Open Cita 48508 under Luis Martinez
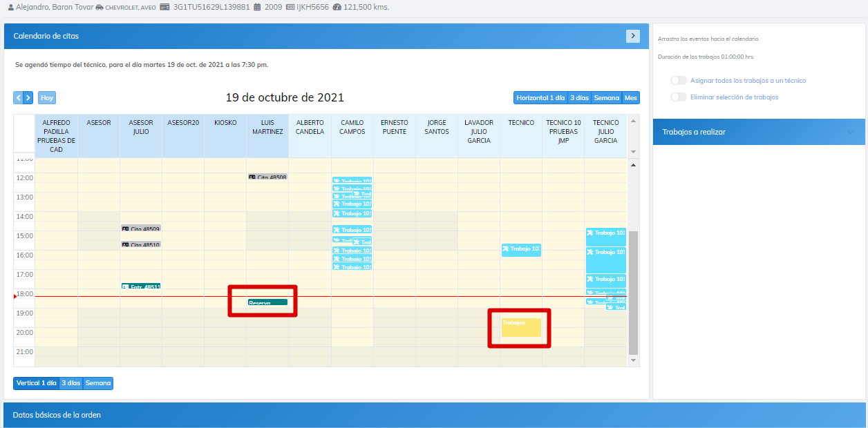 [x=267, y=177]
